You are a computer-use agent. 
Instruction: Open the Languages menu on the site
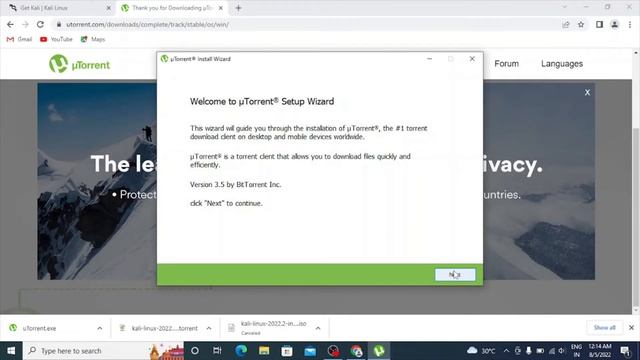(562, 64)
